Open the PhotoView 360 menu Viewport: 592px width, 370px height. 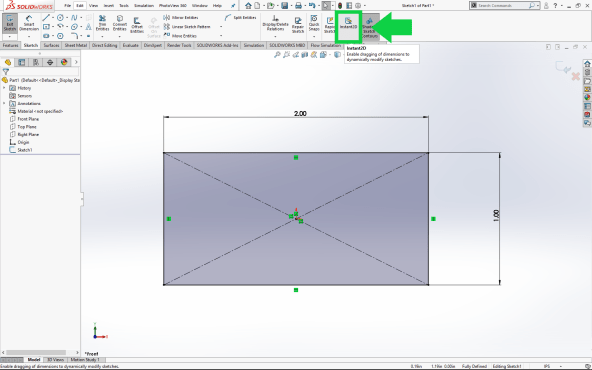click(x=173, y=6)
